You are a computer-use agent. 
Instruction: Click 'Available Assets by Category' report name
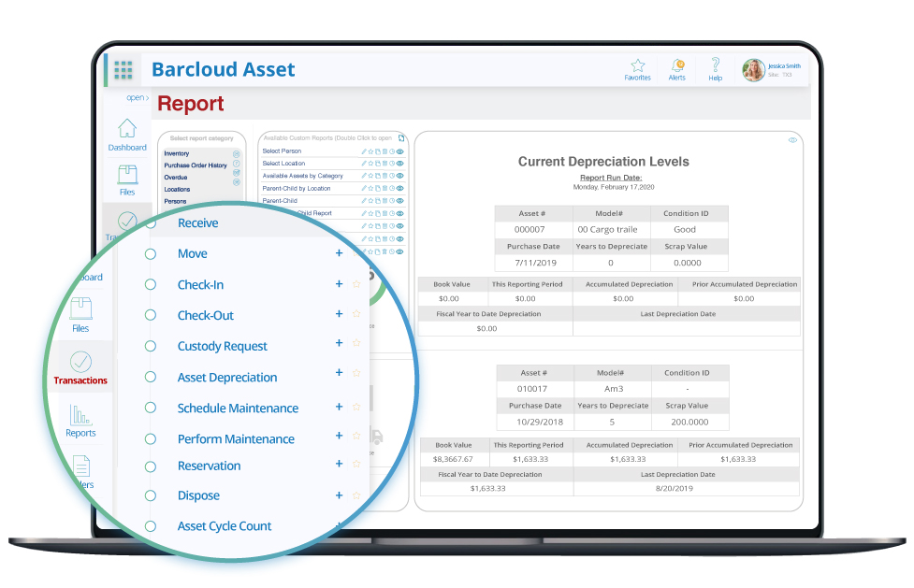tap(302, 176)
